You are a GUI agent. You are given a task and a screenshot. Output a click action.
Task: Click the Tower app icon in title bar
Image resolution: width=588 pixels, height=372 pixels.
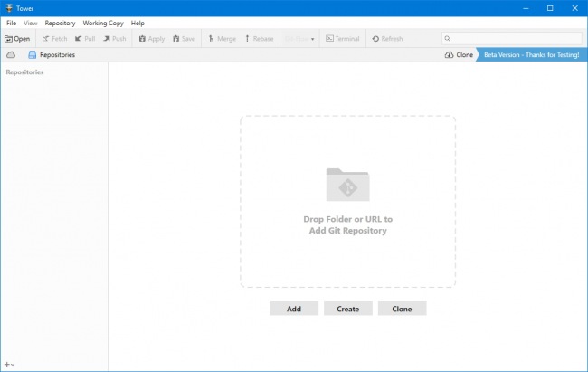(9, 8)
